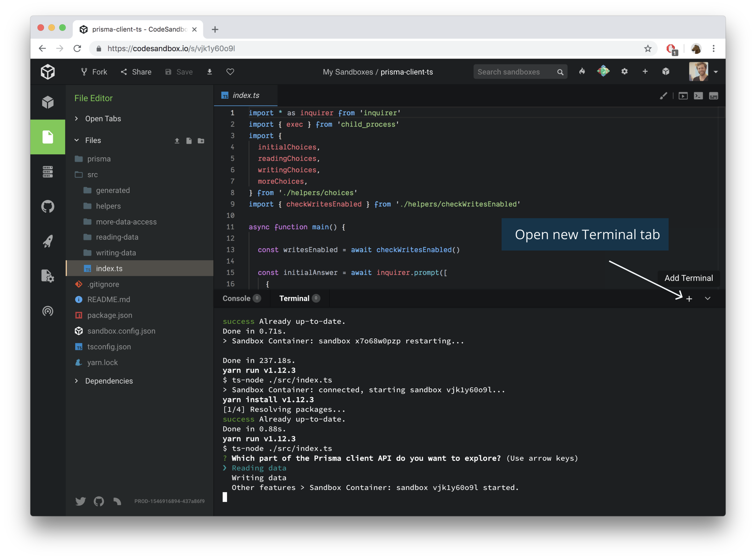The width and height of the screenshot is (756, 558).
Task: Download sandbox as zip icon
Action: point(209,72)
